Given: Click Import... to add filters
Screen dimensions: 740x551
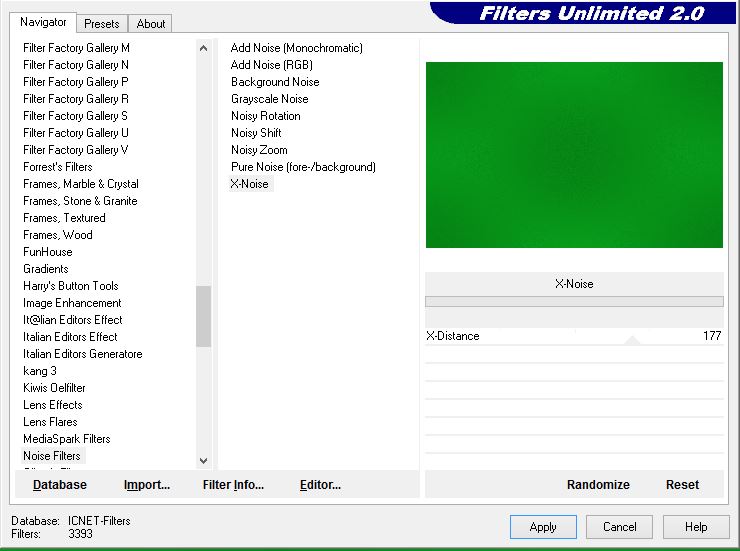Looking at the screenshot, I should [x=147, y=485].
